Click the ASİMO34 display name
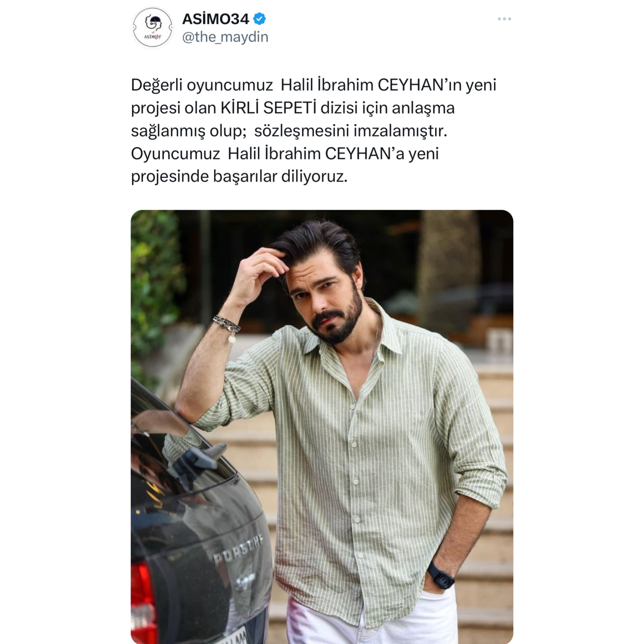Image resolution: width=644 pixels, height=644 pixels. (x=215, y=19)
